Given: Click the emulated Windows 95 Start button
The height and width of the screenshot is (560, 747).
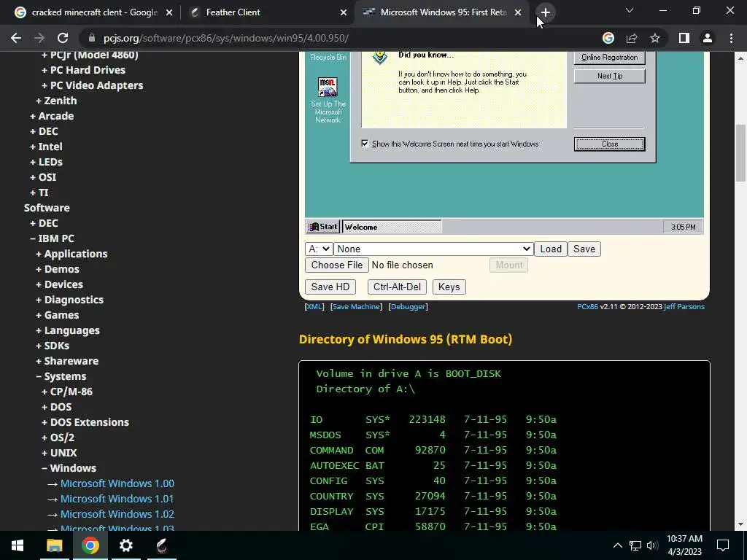Looking at the screenshot, I should coord(322,227).
